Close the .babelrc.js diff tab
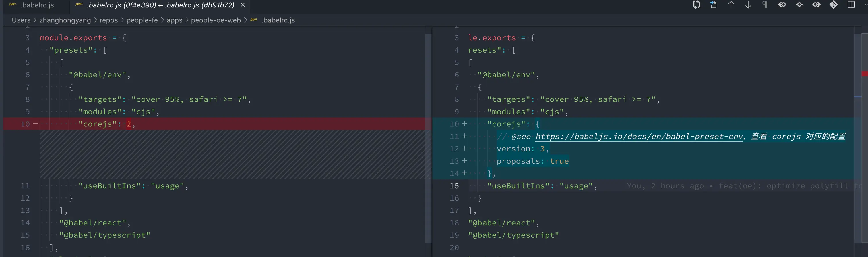Image resolution: width=868 pixels, height=257 pixels. click(x=243, y=5)
